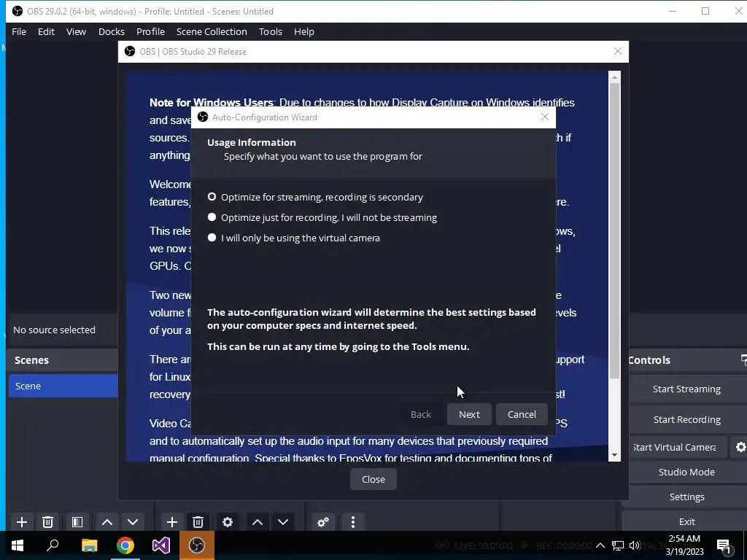Open File Explorer from the taskbar
Viewport: 747px width, 560px height.
pos(89,545)
